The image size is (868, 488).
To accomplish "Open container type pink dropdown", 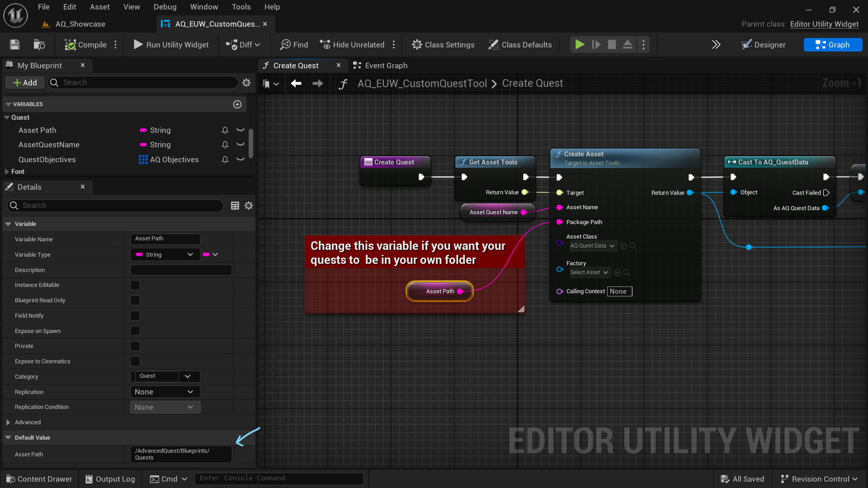I will pyautogui.click(x=211, y=254).
